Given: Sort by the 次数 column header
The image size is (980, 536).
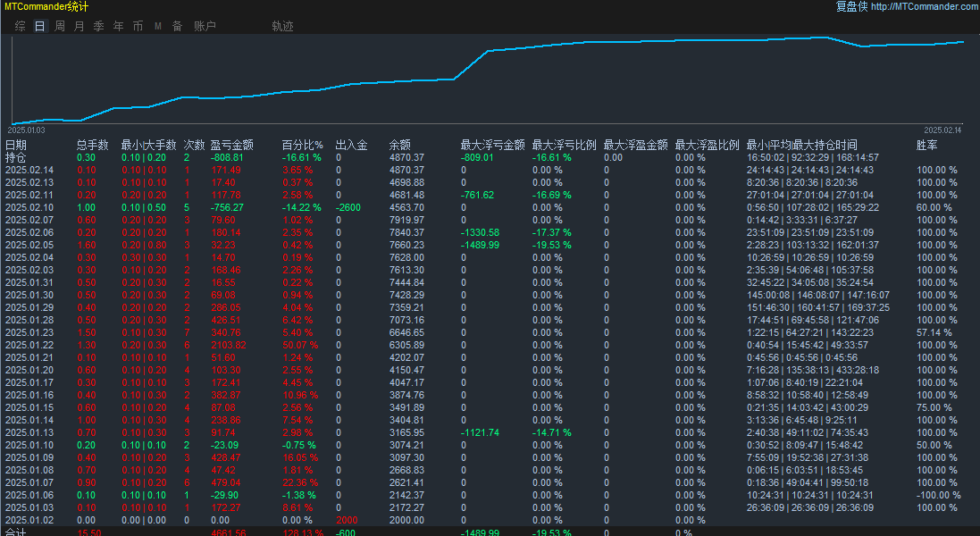Looking at the screenshot, I should point(195,145).
